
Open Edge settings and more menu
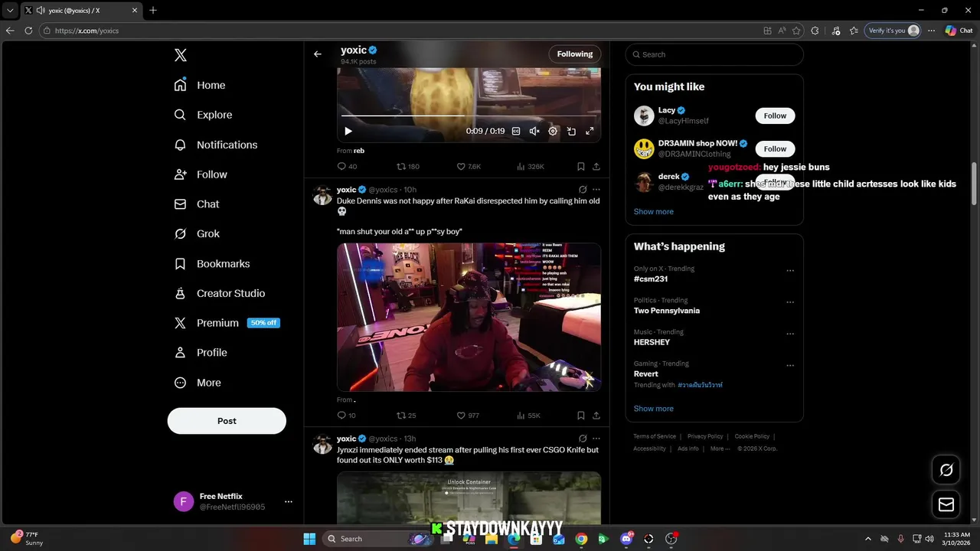point(931,31)
